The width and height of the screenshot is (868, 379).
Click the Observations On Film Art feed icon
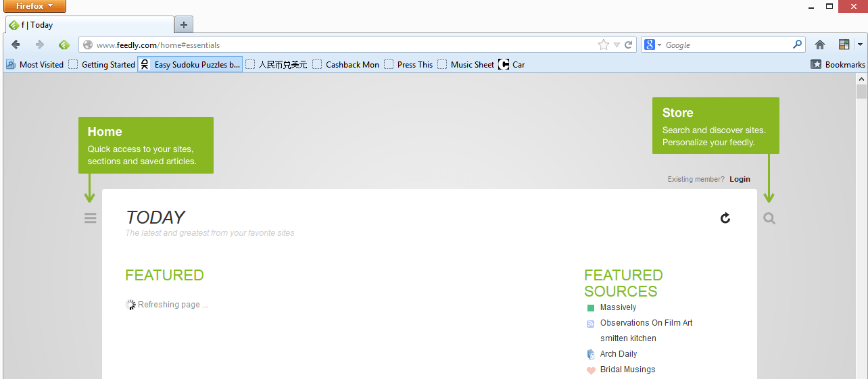tap(591, 324)
